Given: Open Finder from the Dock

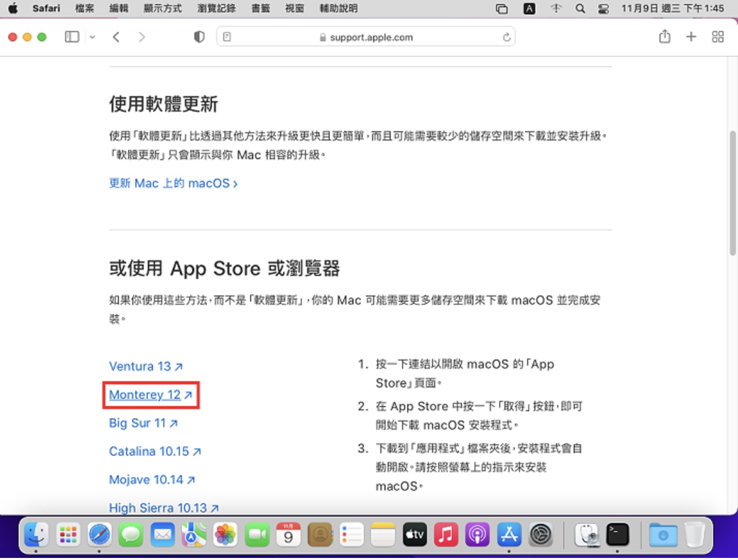Looking at the screenshot, I should click(36, 535).
